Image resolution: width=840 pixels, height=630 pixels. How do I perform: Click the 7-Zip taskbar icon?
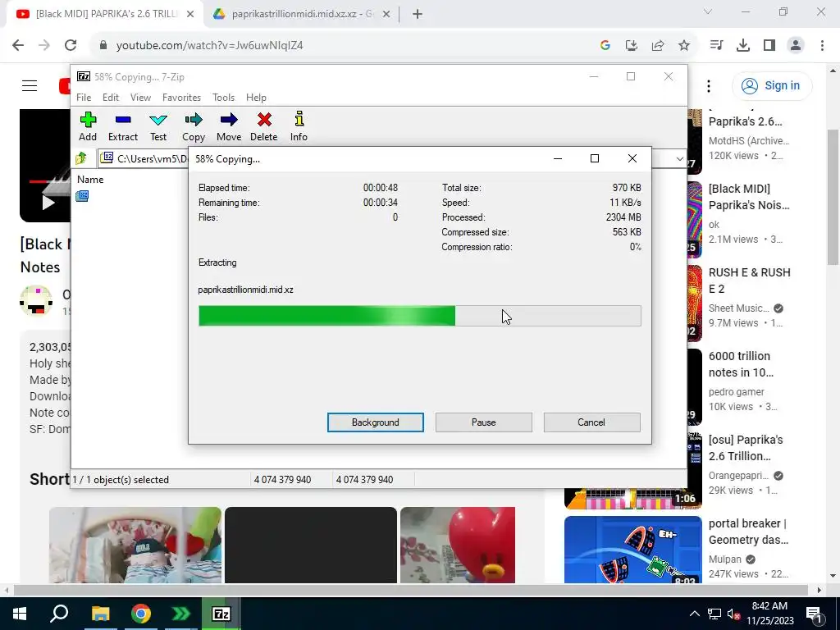(221, 614)
